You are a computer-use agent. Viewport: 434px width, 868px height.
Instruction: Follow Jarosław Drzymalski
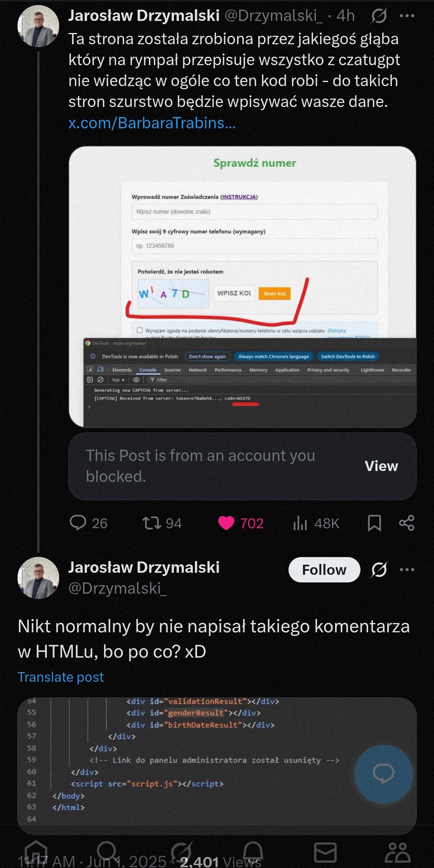click(324, 570)
